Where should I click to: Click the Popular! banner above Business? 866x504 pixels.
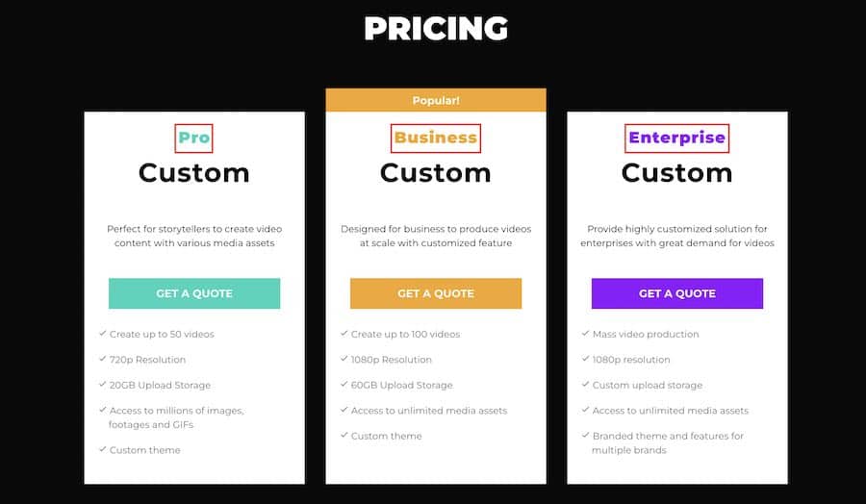pos(436,100)
